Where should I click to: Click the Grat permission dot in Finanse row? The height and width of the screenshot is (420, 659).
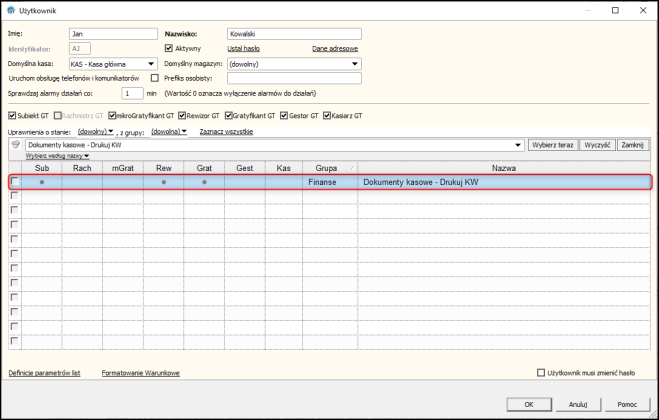coord(204,182)
